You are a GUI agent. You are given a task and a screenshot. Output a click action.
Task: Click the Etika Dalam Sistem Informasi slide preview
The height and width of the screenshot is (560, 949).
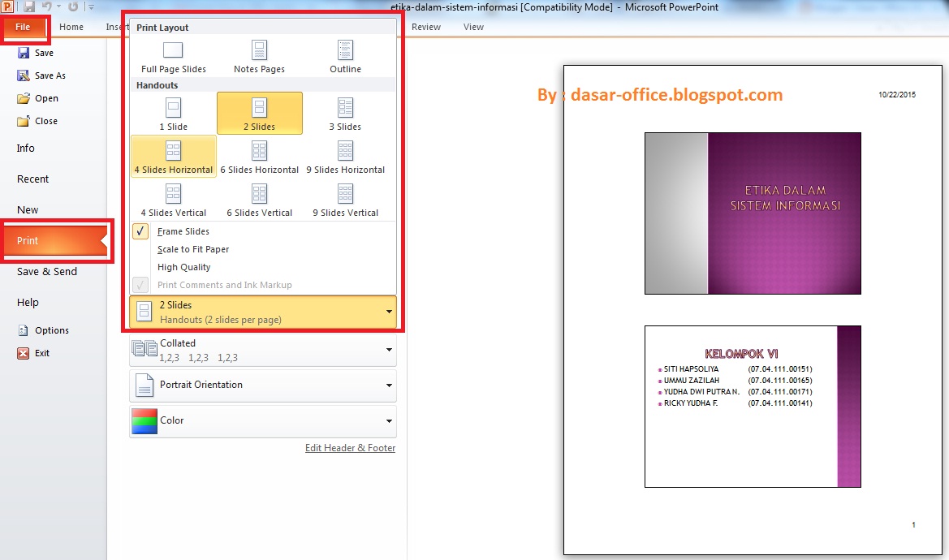pyautogui.click(x=753, y=213)
